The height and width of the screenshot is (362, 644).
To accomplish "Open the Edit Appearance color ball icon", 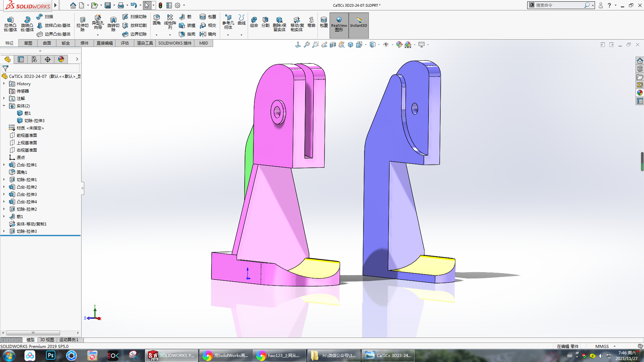I will click(399, 45).
